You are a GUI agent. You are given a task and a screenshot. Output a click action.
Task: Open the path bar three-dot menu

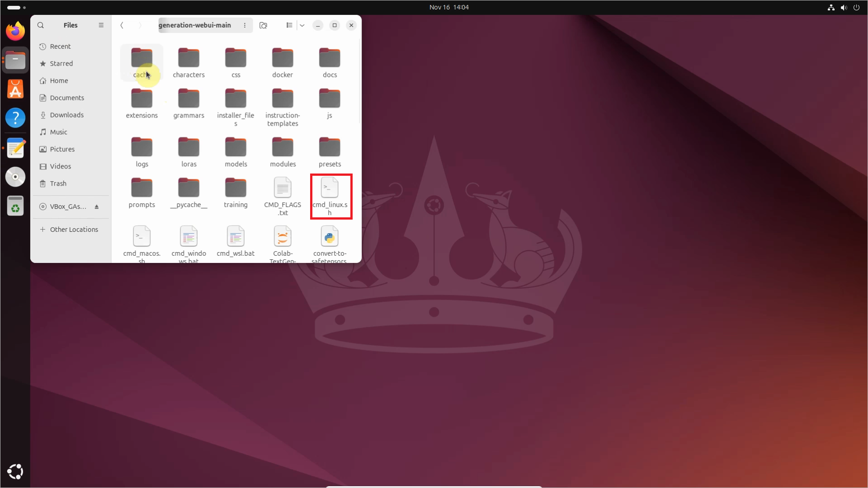tap(245, 25)
